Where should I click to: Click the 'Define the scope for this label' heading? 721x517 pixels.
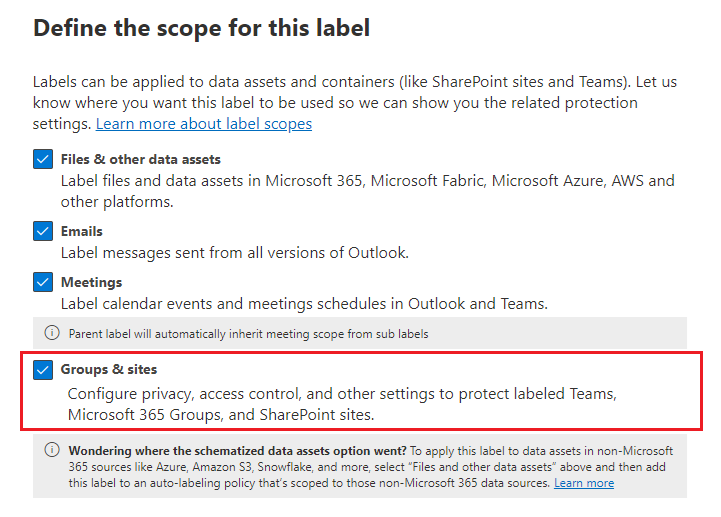pyautogui.click(x=202, y=28)
